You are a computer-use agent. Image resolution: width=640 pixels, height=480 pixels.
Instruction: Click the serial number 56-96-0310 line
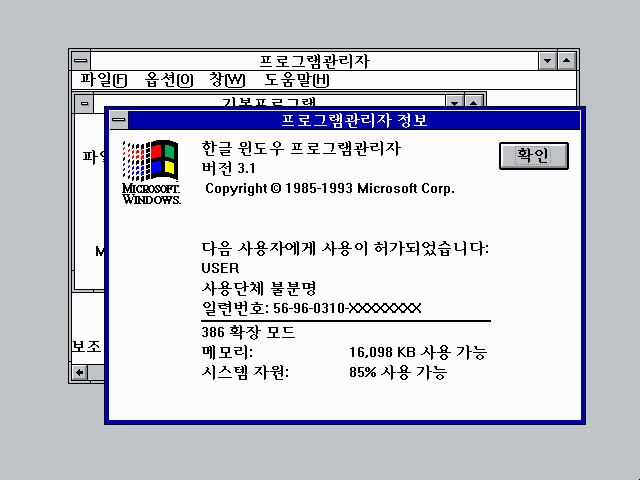(x=311, y=308)
